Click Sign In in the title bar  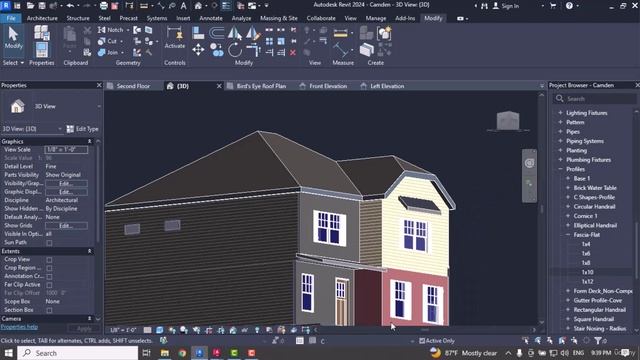coord(506,6)
